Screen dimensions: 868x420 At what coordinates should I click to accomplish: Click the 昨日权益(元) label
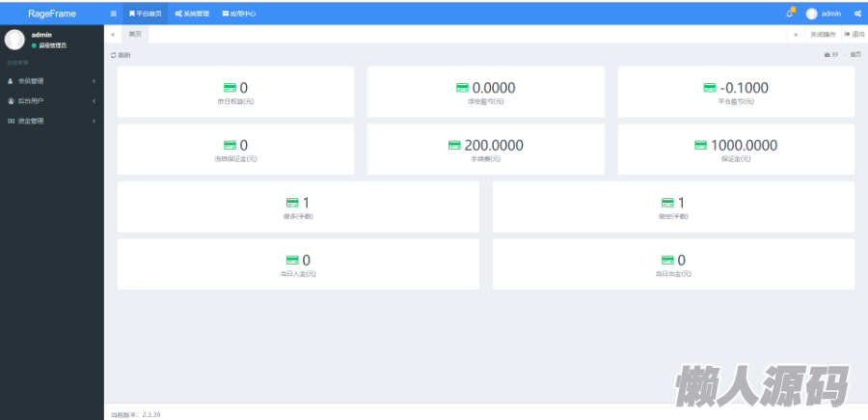236,102
